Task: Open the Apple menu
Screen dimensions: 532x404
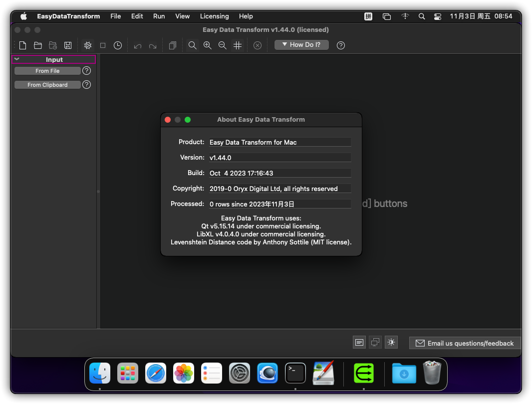Action: click(x=23, y=16)
